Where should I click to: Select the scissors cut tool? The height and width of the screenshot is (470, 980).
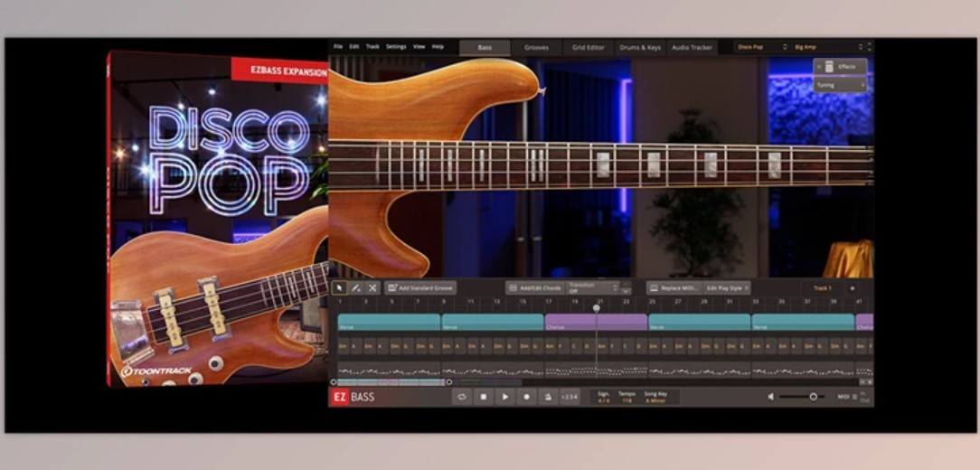click(372, 287)
